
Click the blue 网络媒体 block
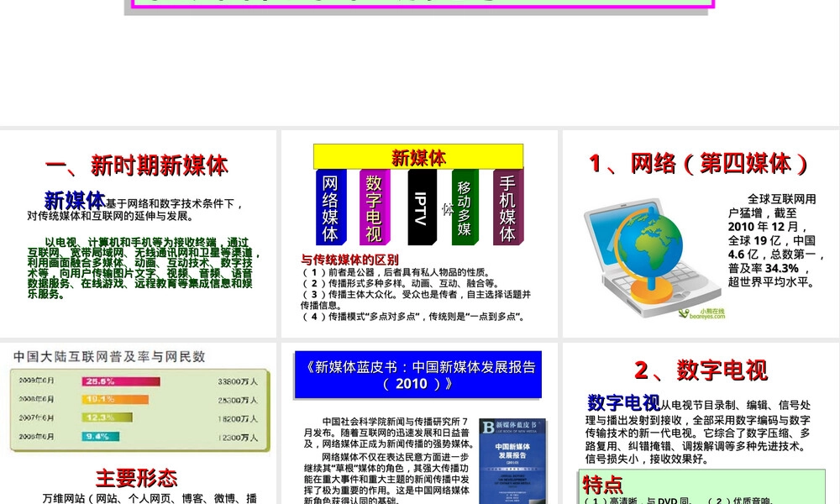(330, 207)
